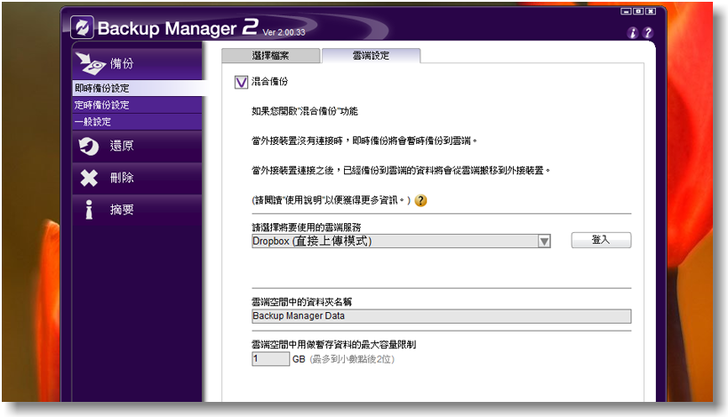
Task: Choose 即時備份設定 in the sidebar
Action: (x=137, y=88)
